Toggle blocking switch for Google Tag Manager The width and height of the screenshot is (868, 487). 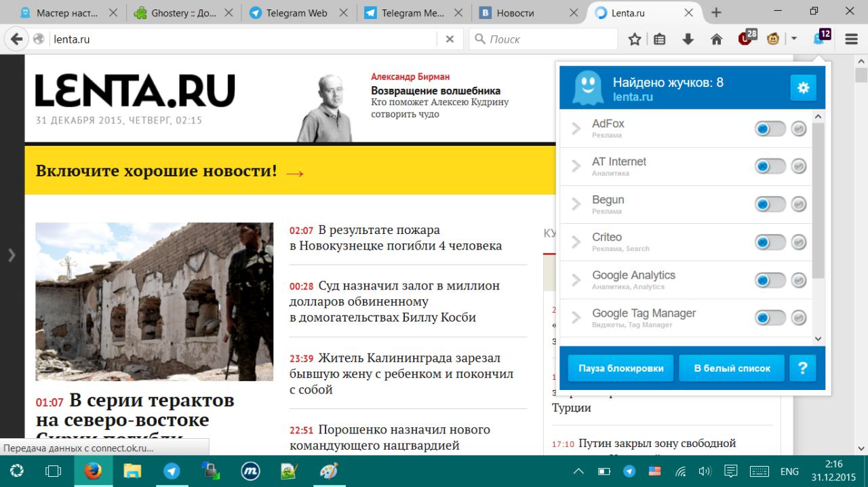770,317
